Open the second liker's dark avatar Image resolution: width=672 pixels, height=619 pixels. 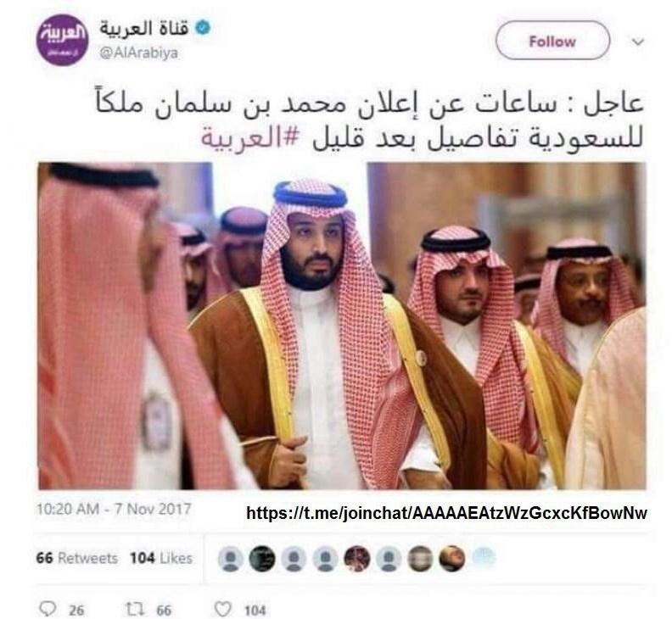pos(262,559)
